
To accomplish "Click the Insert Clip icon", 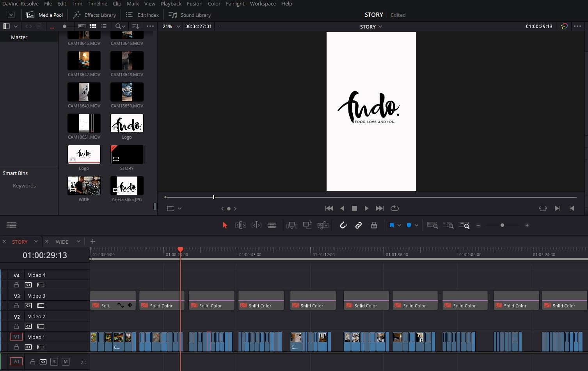I will pos(291,225).
